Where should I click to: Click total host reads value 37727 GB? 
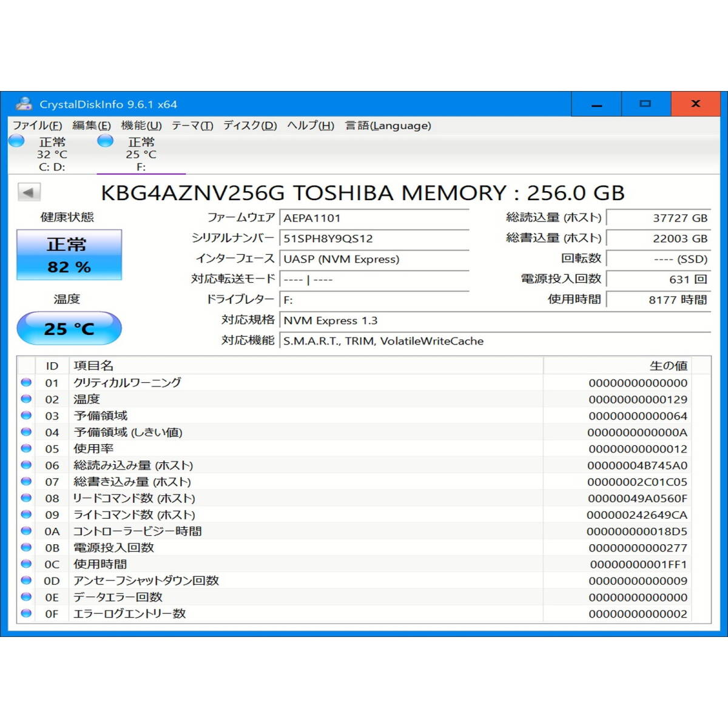659,218
